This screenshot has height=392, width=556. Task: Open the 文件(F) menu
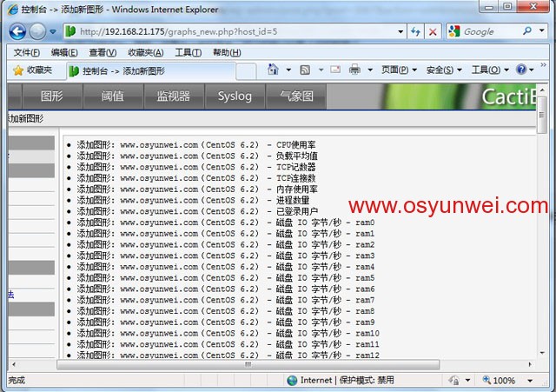(x=27, y=53)
